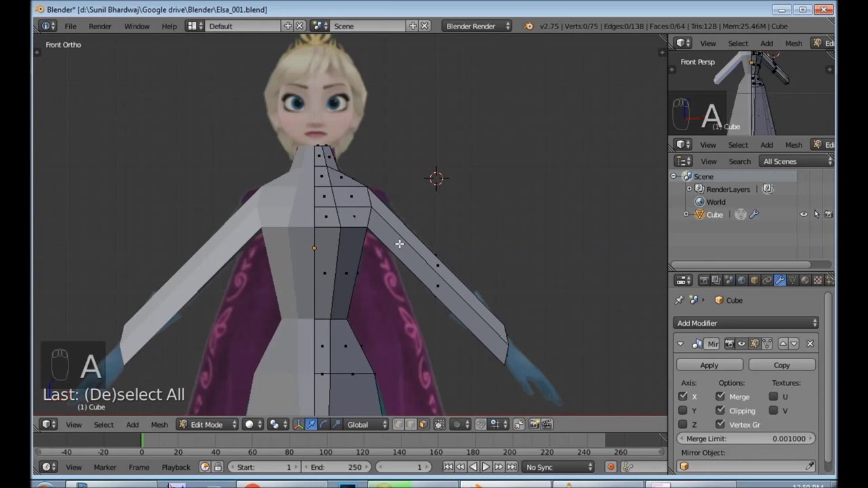This screenshot has width=868, height=488.
Task: Adjust the Merge Limit value slider
Action: pos(745,439)
